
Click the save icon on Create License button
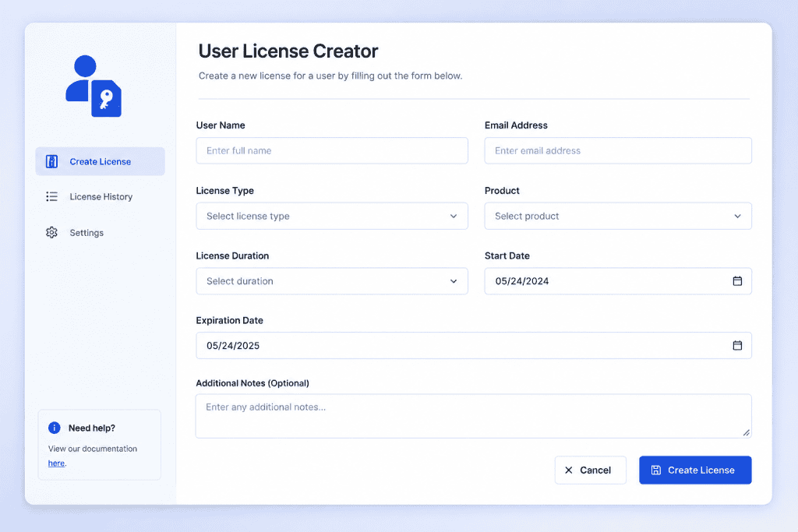coord(656,470)
